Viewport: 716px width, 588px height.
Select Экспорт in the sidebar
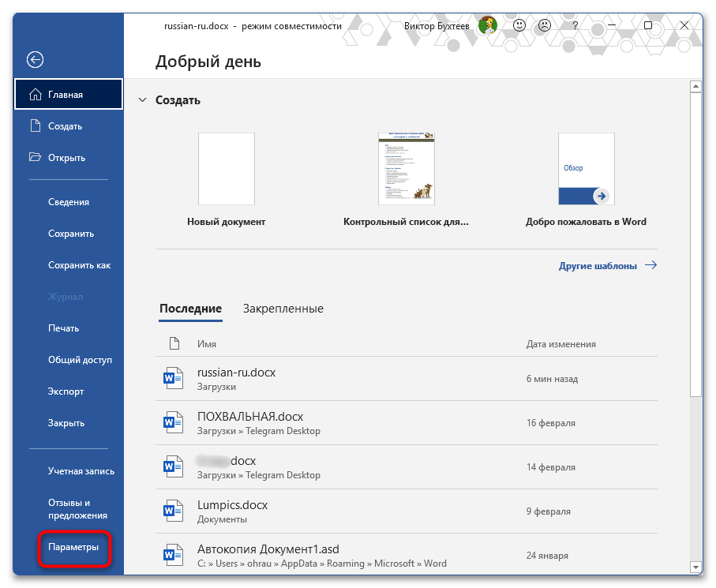[x=66, y=391]
